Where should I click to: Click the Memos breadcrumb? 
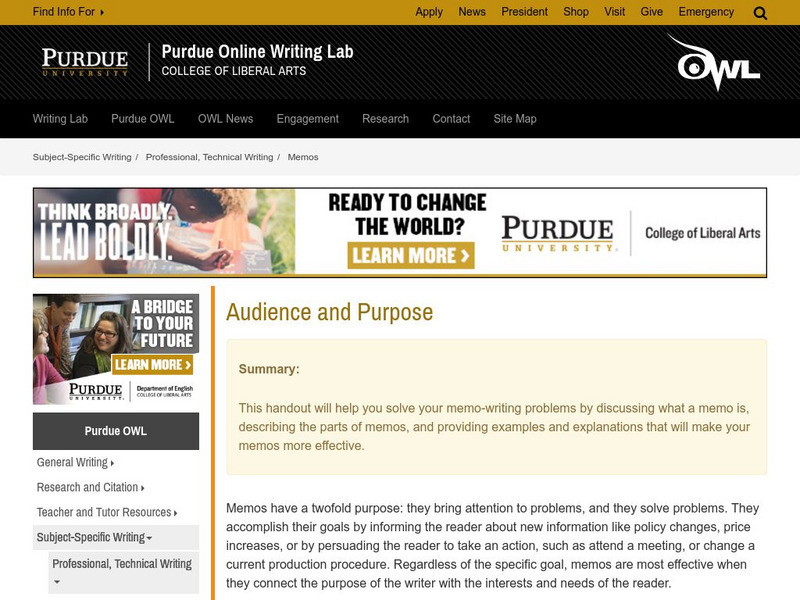point(303,157)
